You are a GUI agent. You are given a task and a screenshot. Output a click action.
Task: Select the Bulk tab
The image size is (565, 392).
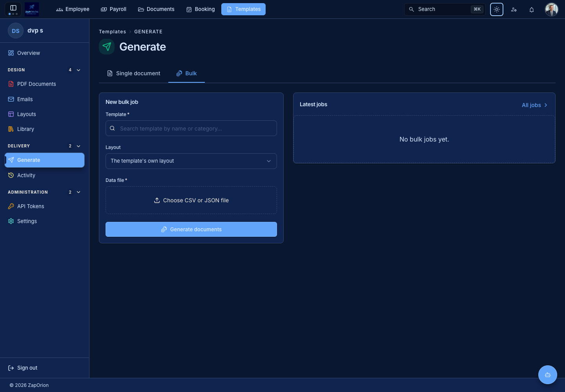tap(186, 73)
